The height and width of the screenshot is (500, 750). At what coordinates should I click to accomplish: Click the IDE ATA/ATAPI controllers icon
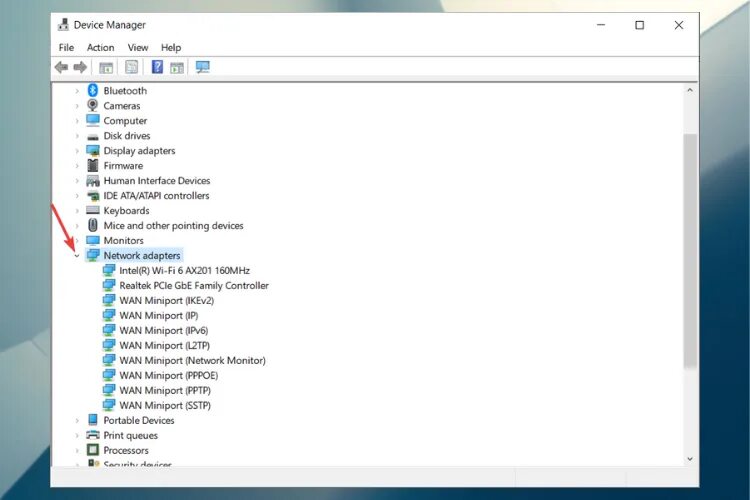(x=93, y=196)
